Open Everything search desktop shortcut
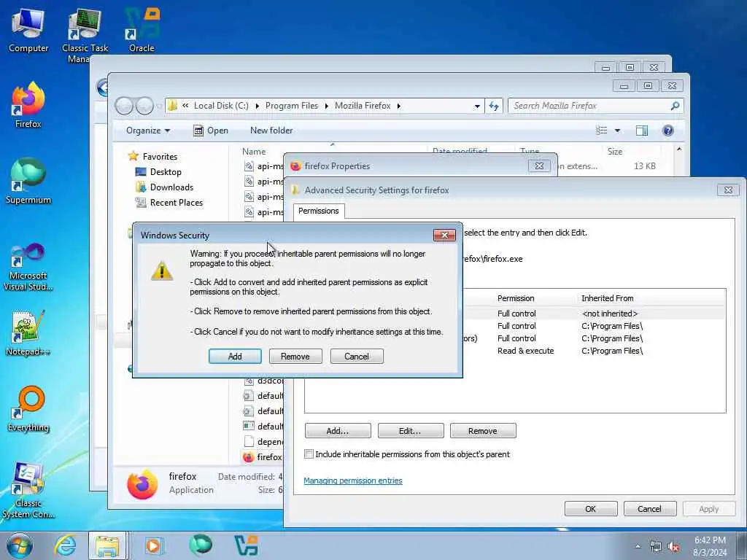This screenshot has height=560, width=747. coord(28,408)
